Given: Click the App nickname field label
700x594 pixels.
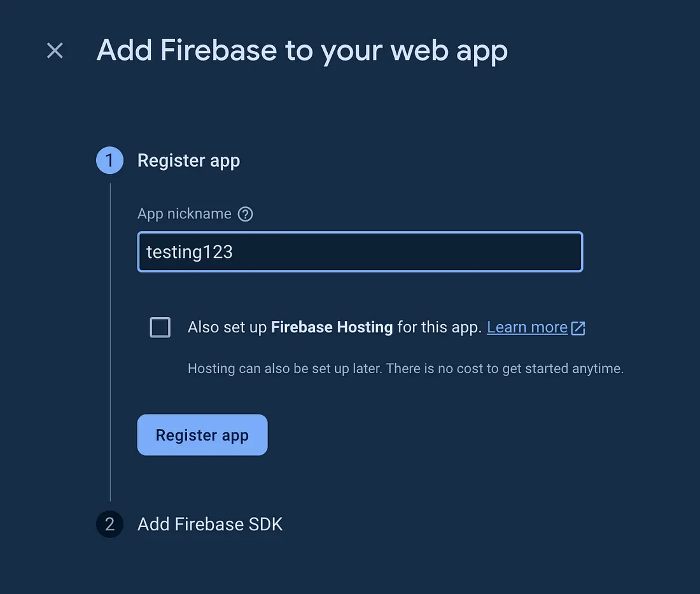Looking at the screenshot, I should click(185, 214).
